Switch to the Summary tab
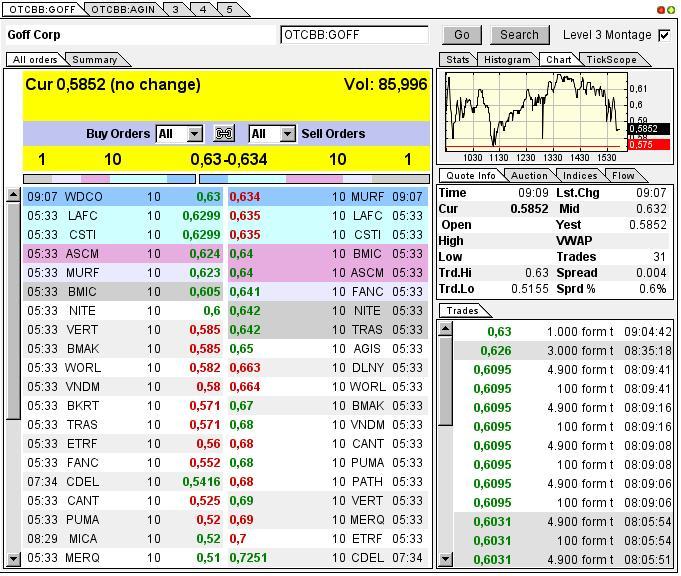 tap(95, 60)
